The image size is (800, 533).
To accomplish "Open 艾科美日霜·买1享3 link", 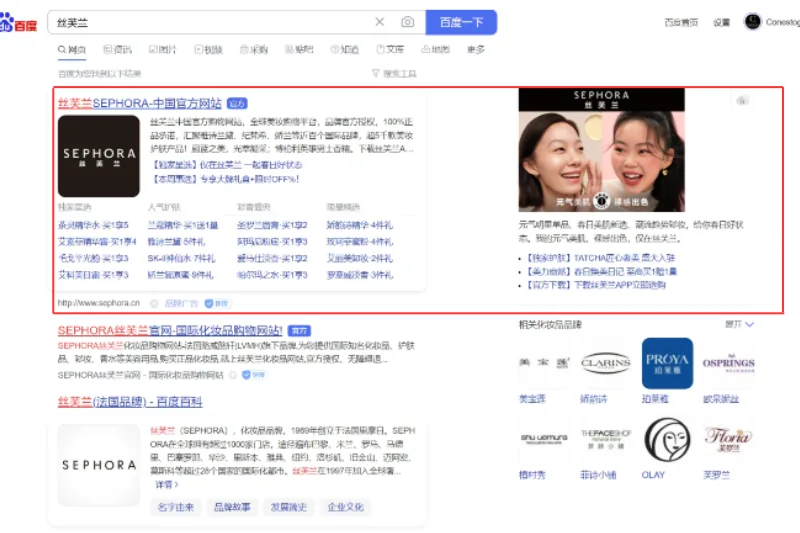I will [93, 275].
